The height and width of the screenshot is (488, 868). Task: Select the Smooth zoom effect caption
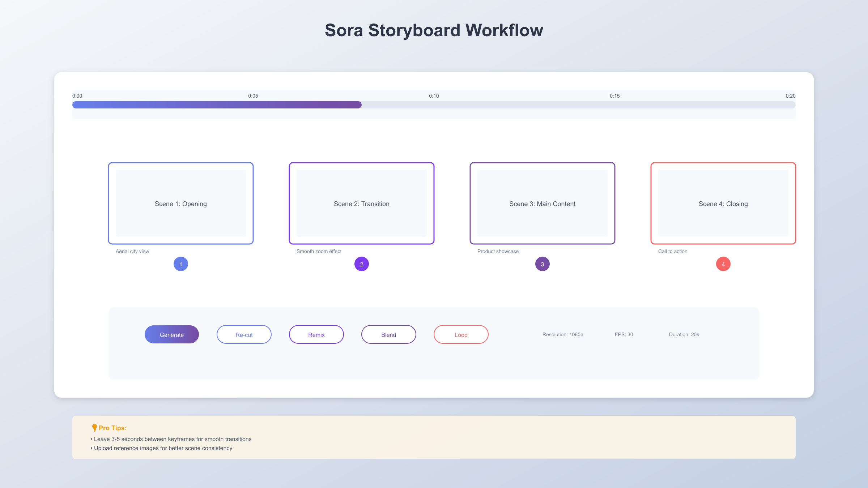tap(319, 251)
